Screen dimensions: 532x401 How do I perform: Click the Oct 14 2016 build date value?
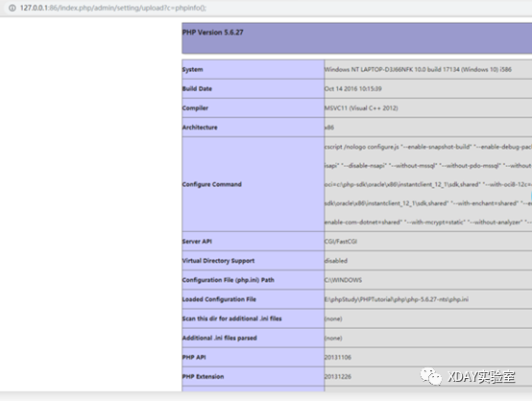[x=352, y=89]
